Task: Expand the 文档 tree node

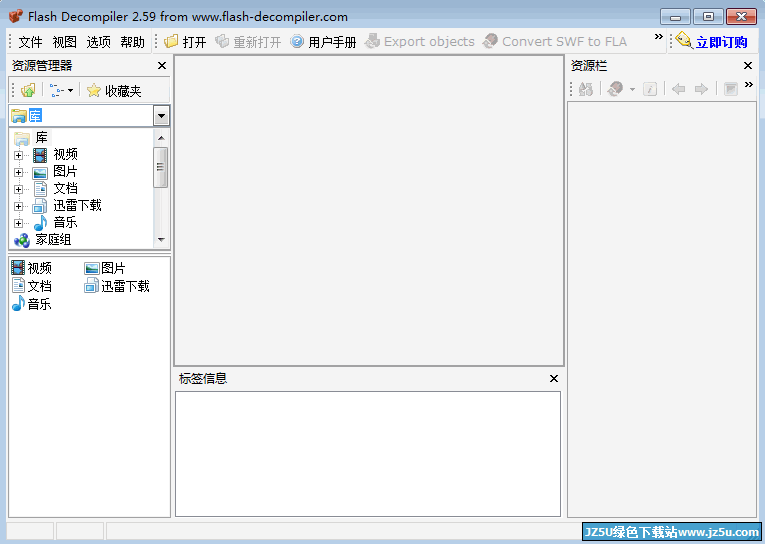Action: (x=18, y=190)
